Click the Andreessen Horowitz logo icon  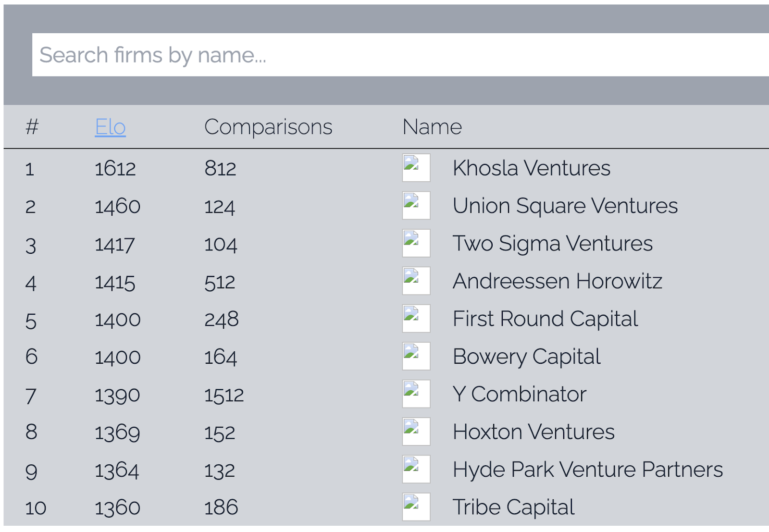point(416,281)
